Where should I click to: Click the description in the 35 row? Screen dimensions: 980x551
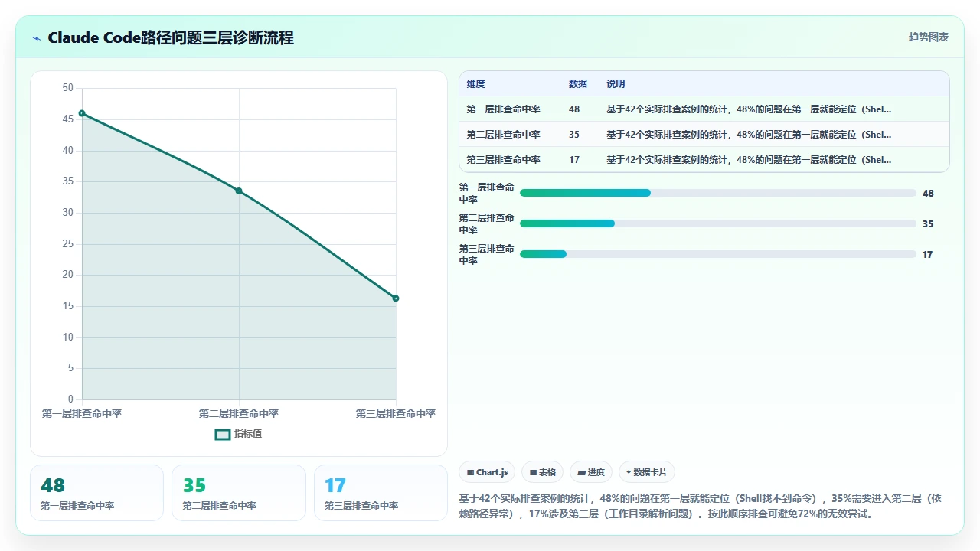(x=749, y=135)
